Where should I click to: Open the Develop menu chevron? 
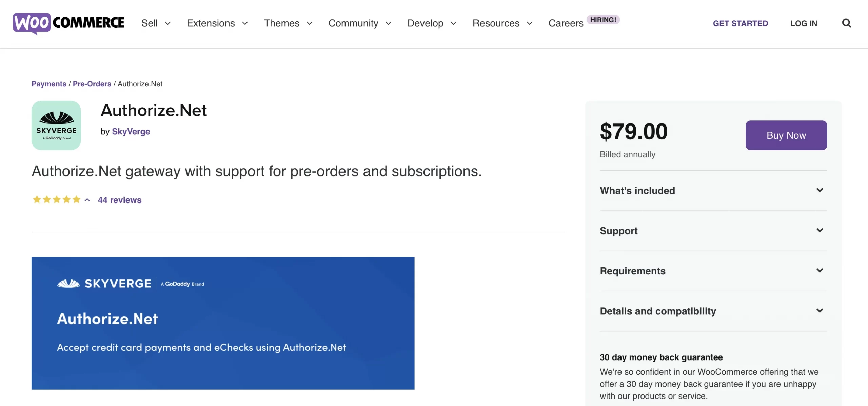coord(453,23)
